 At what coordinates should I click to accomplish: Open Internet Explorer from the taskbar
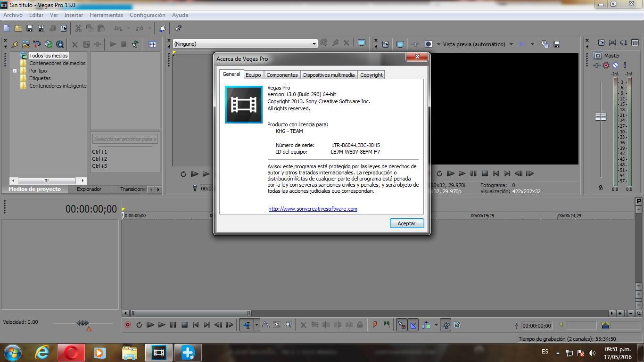tap(42, 353)
